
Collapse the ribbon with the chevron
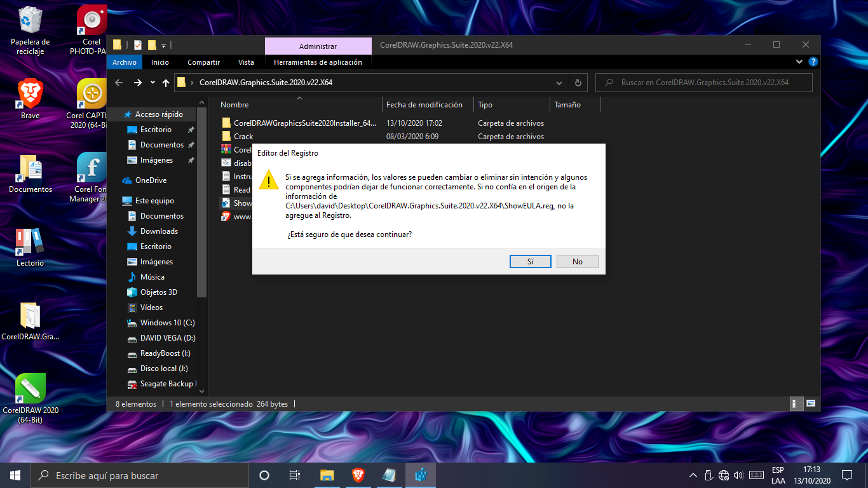click(x=799, y=62)
